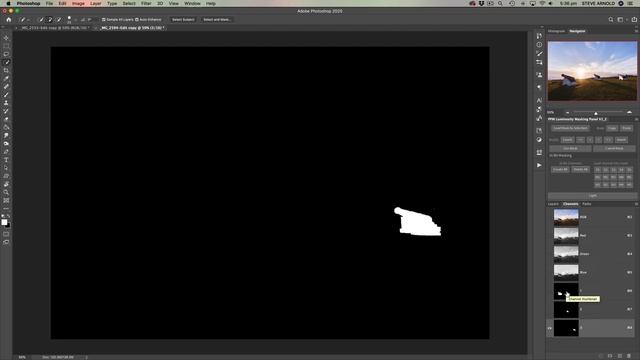The width and height of the screenshot is (640, 360).
Task: Show alpha channel 1 visibility
Action: 550,291
